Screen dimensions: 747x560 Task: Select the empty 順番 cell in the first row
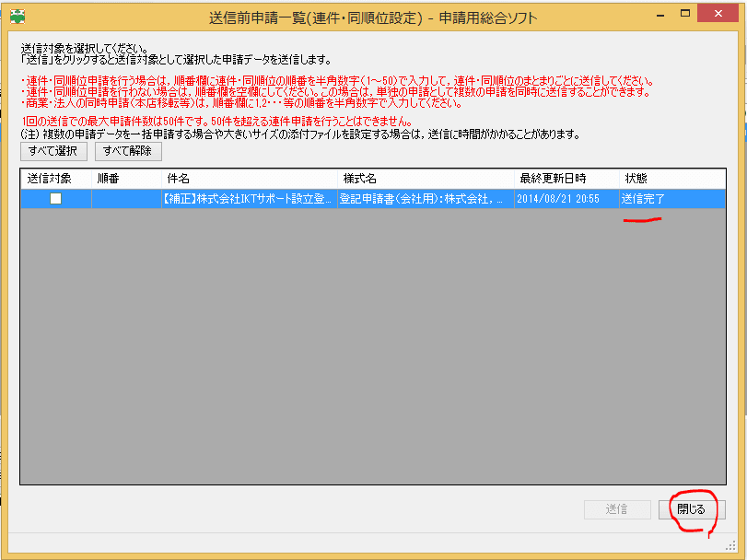point(125,198)
